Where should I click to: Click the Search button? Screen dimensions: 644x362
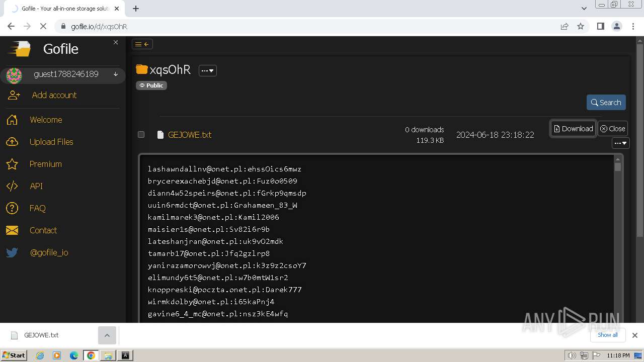(x=606, y=103)
